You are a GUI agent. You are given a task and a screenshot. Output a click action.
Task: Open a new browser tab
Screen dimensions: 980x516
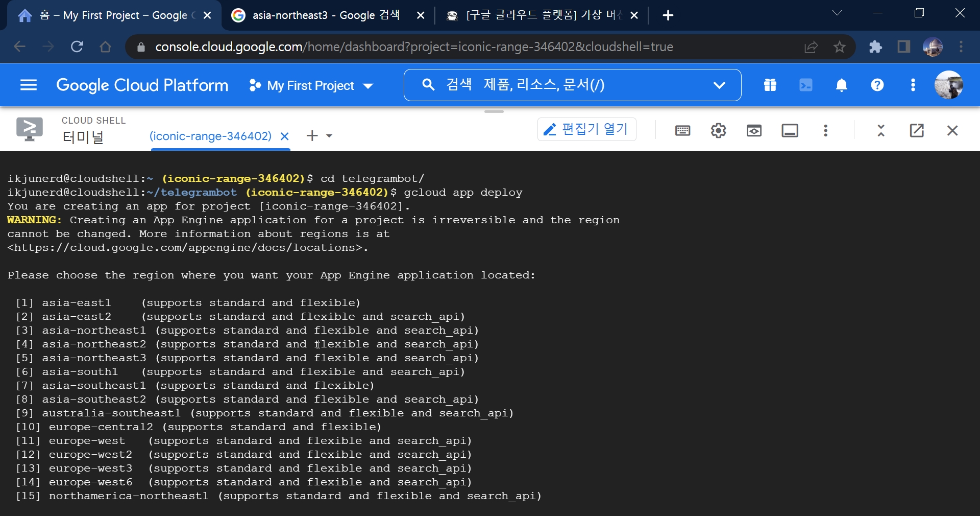668,15
